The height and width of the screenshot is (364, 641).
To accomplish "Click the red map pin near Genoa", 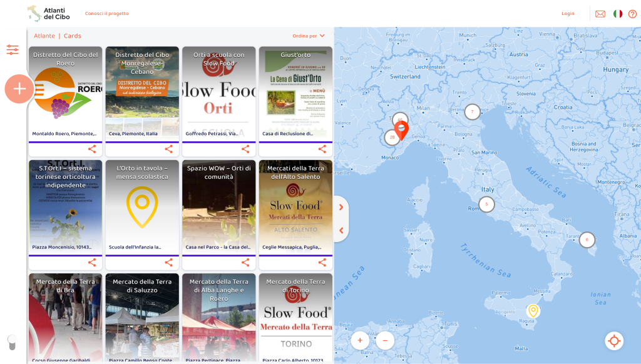I will 401,130.
